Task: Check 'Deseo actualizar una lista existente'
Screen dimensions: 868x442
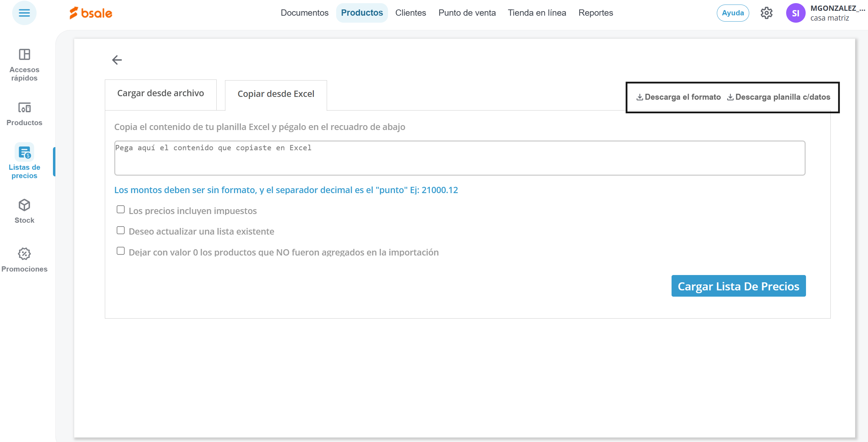Action: coord(121,230)
